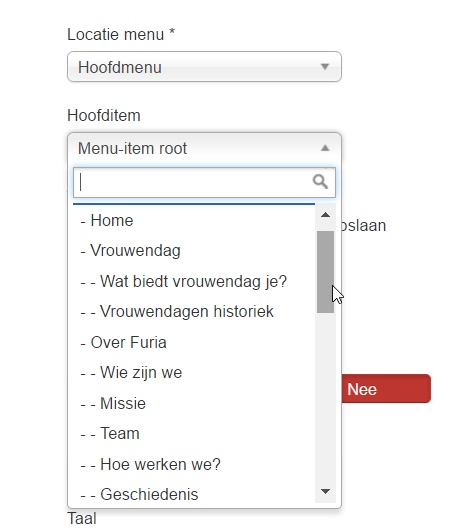Click the scrollbar down arrow

coord(325,491)
